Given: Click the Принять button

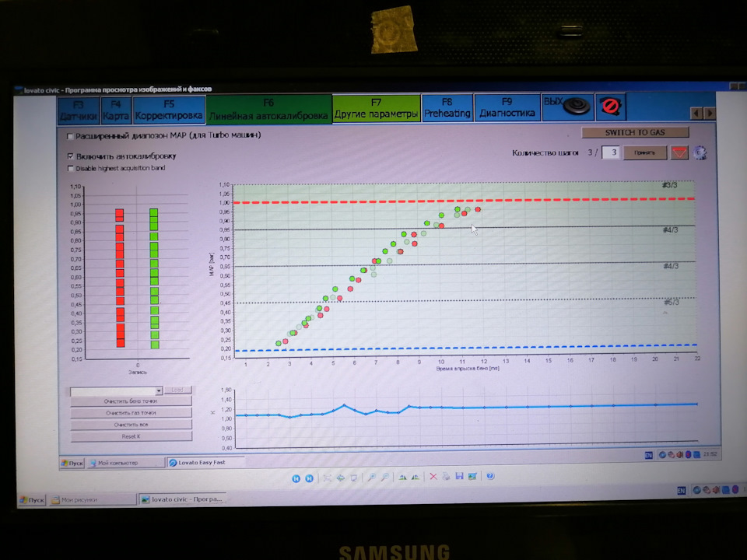Looking at the screenshot, I should (644, 152).
